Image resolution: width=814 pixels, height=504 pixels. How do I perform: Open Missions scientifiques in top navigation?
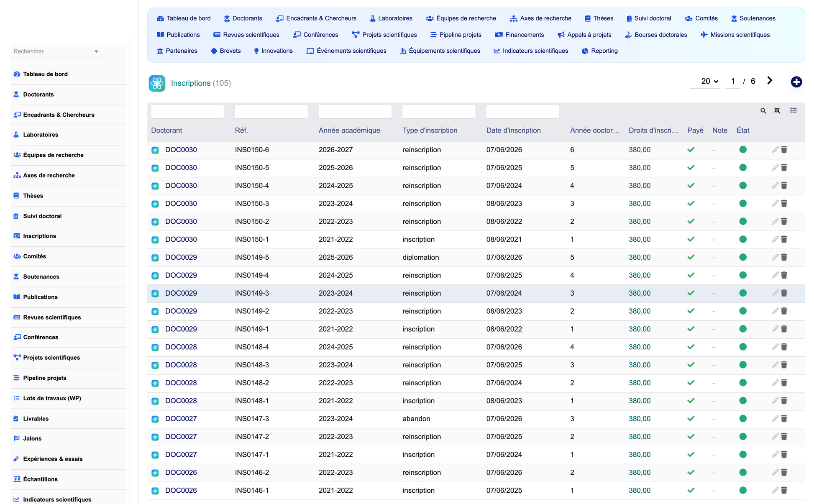735,35
